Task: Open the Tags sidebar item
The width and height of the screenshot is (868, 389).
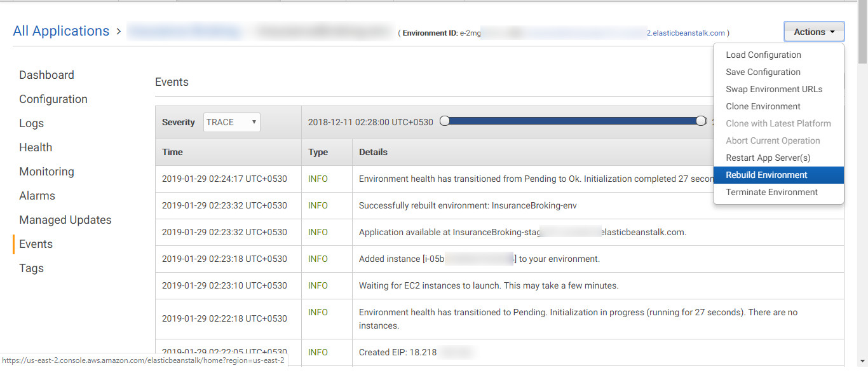Action: [31, 268]
